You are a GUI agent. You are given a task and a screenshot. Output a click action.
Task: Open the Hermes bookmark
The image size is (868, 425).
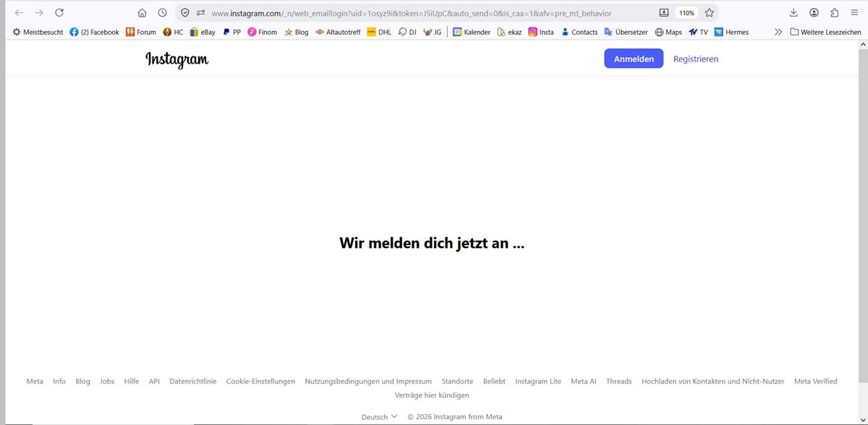[x=731, y=32]
